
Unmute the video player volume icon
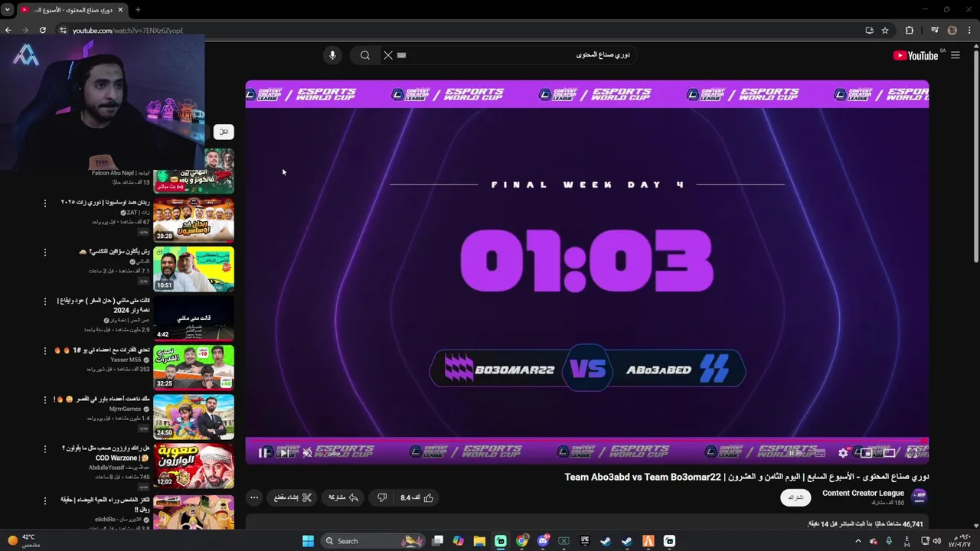tap(307, 453)
